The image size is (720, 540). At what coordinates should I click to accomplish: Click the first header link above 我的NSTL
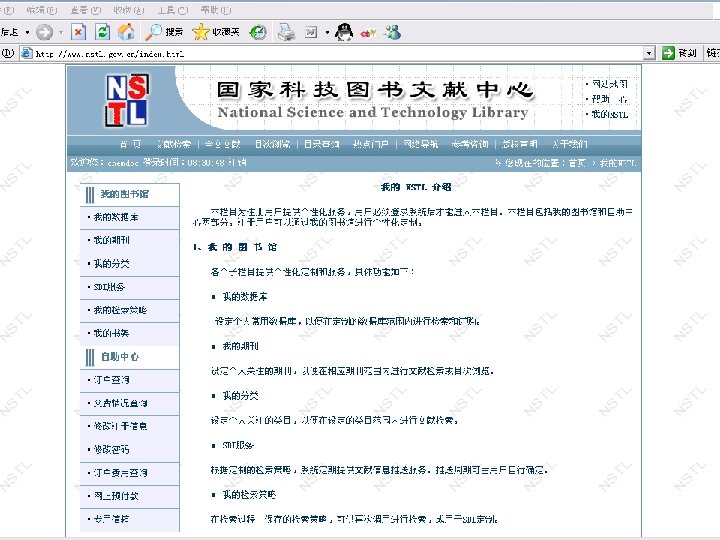click(609, 84)
